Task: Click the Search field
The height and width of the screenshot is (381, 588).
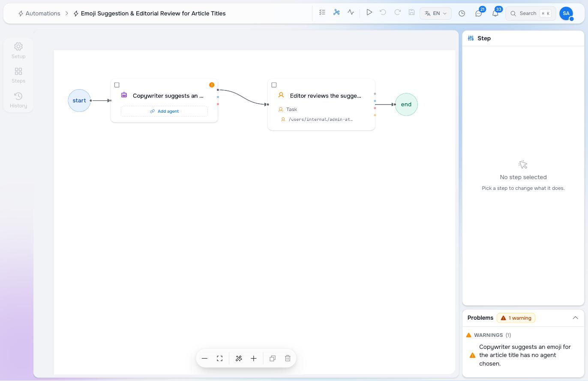Action: point(531,13)
